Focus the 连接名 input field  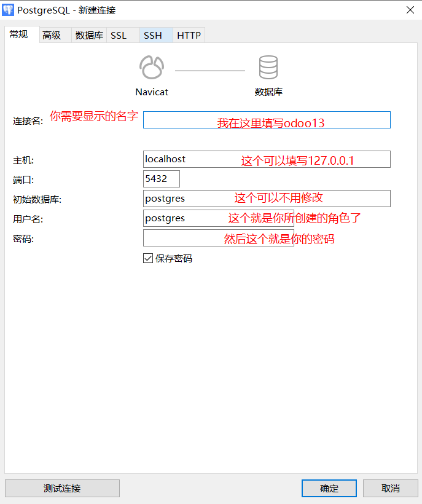pyautogui.click(x=267, y=120)
